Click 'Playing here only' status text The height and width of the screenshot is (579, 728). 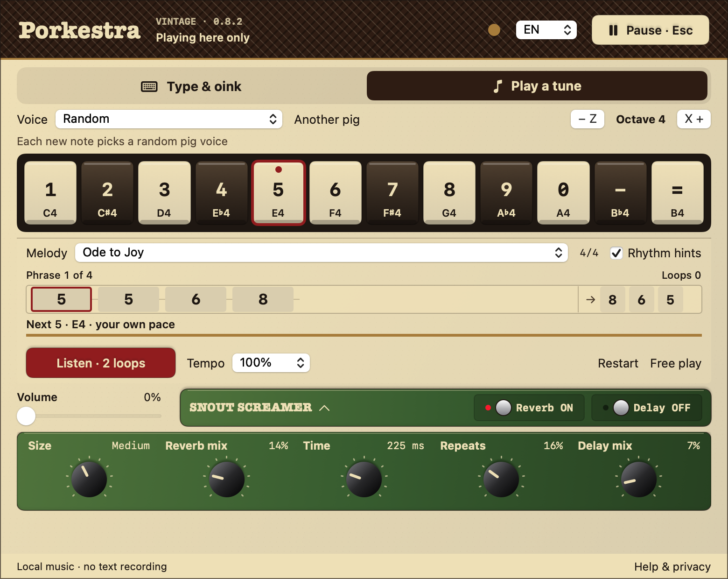click(x=203, y=38)
